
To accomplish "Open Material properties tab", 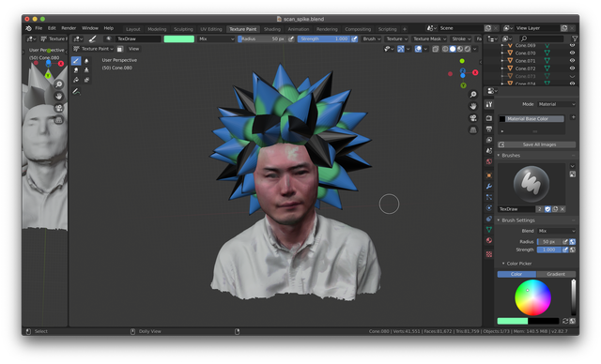I will point(488,240).
